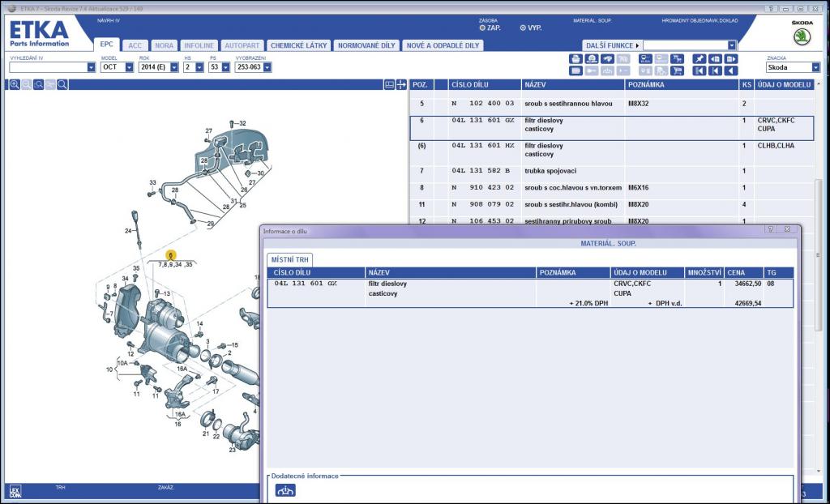
Task: Click price with VAT 42669,54
Action: coord(748,303)
